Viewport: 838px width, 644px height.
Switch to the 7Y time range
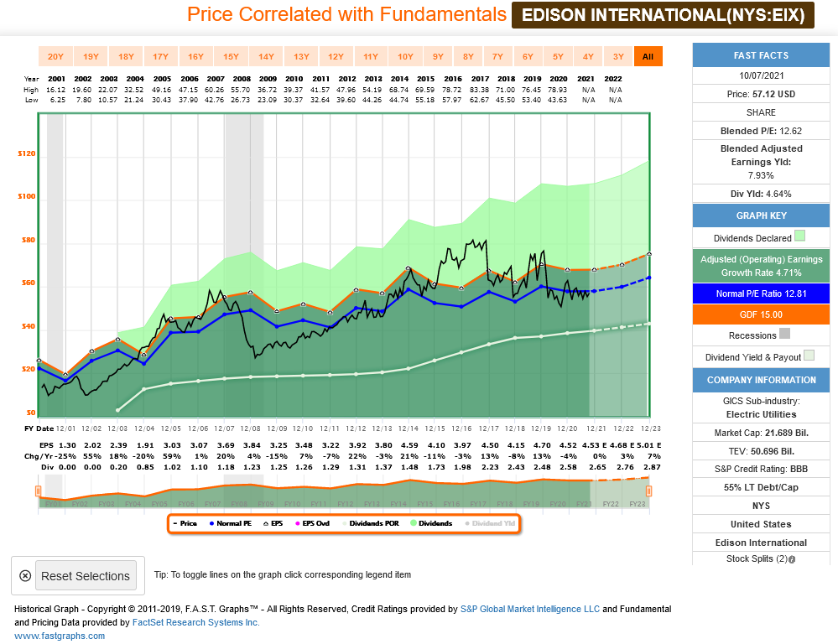pyautogui.click(x=497, y=57)
